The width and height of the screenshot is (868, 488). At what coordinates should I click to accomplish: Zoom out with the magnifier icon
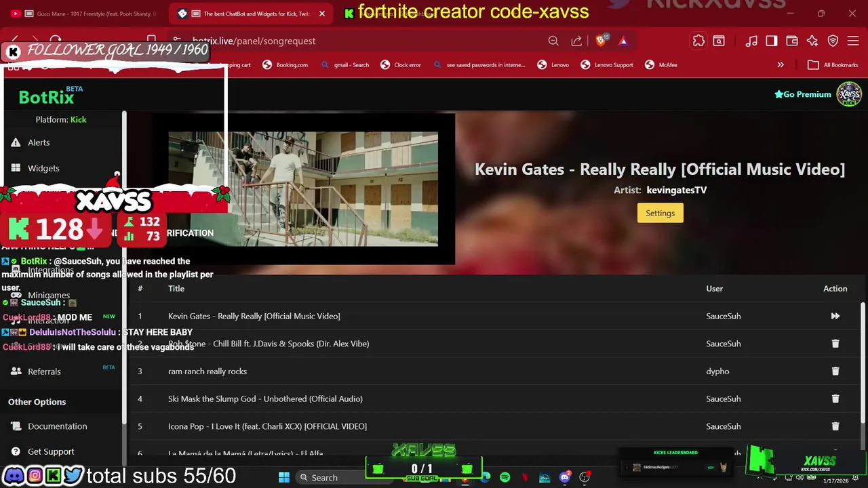click(x=553, y=41)
